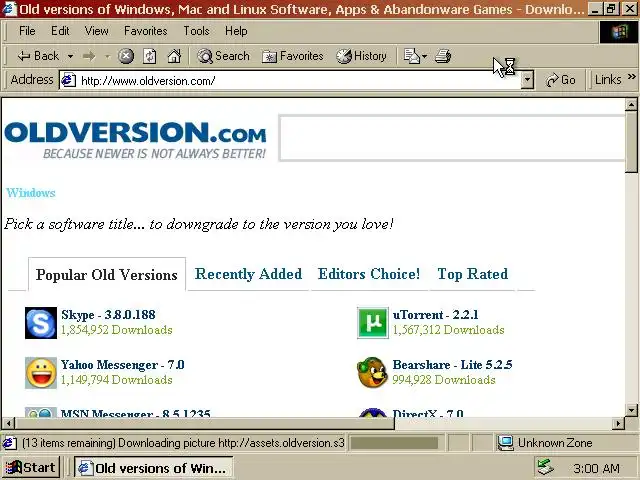The width and height of the screenshot is (640, 480).
Task: Open the Help menu
Action: pos(236,31)
